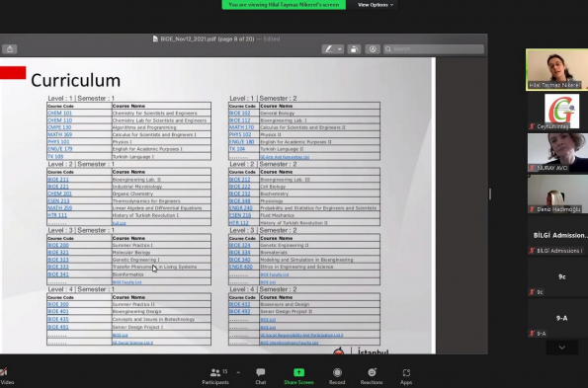Viewport: 588px width, 388px height.
Task: Start recording with Record button
Action: point(337,376)
